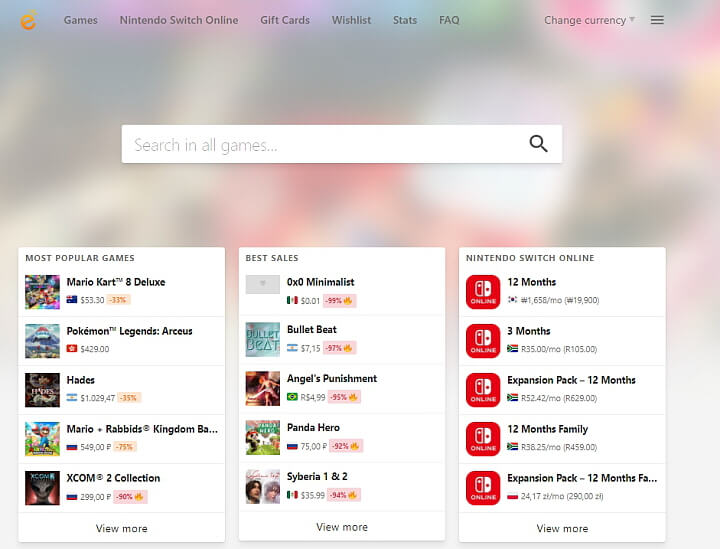This screenshot has width=720, height=549.
Task: Click the Poland flag under Expansion Pack Family
Action: 512,496
